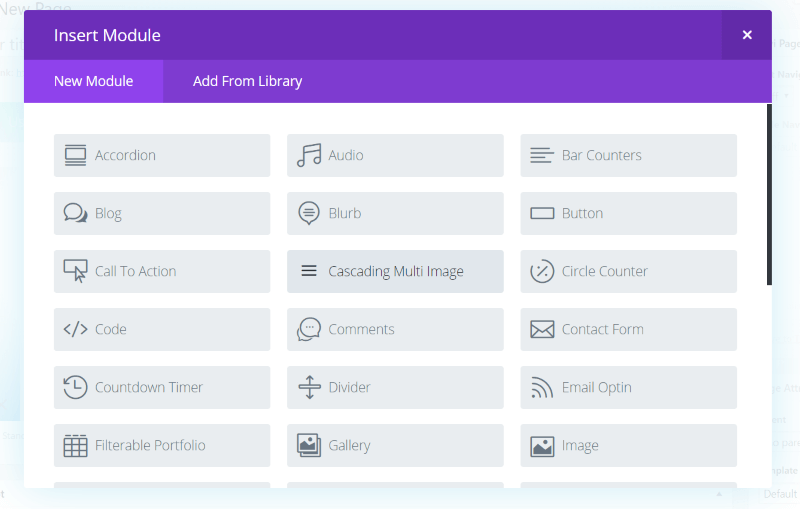Click the Countdown Timer clock icon
The height and width of the screenshot is (509, 800).
tap(75, 387)
